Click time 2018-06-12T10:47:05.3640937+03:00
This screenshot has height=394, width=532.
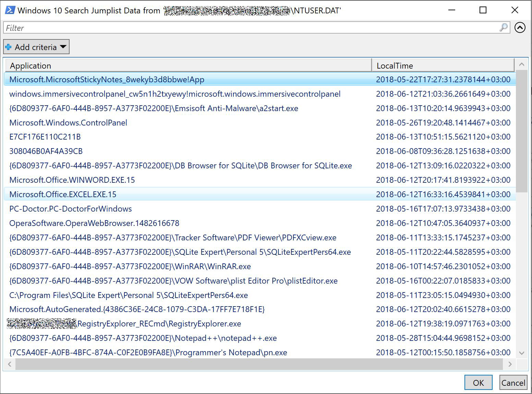(x=443, y=223)
